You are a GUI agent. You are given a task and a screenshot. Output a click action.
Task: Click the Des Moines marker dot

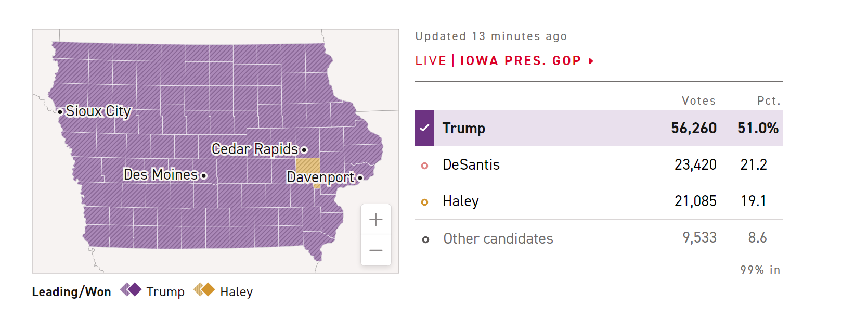tap(204, 176)
